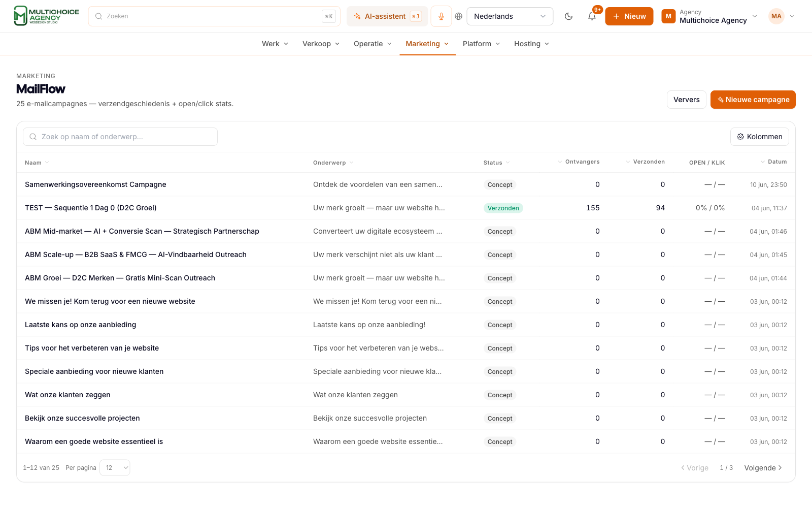Click the 155 ontvangers value
This screenshot has height=508, width=812.
point(593,208)
